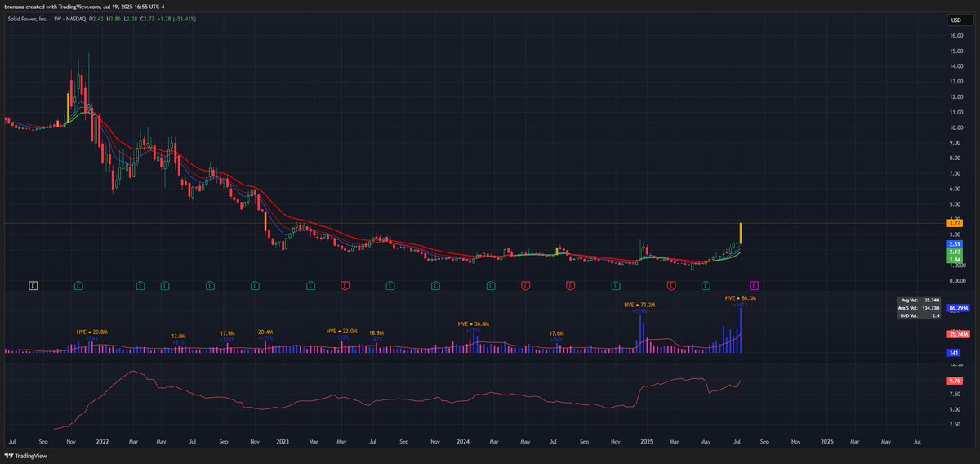Click the purple E upcoming earnings marker
This screenshot has width=980, height=464.
click(755, 285)
